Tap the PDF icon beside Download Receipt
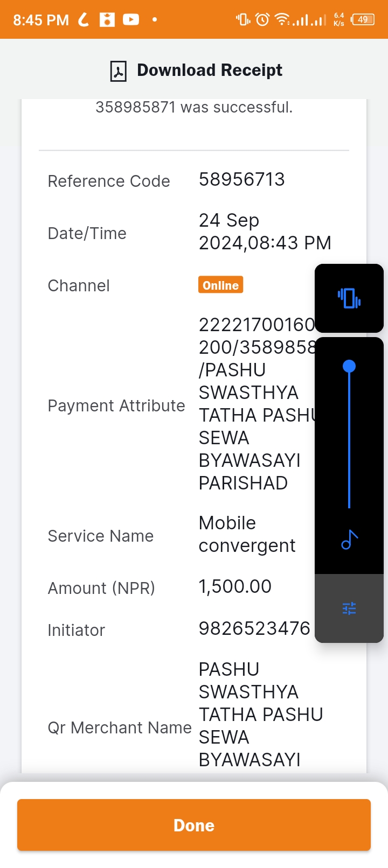The width and height of the screenshot is (388, 868). click(x=118, y=71)
